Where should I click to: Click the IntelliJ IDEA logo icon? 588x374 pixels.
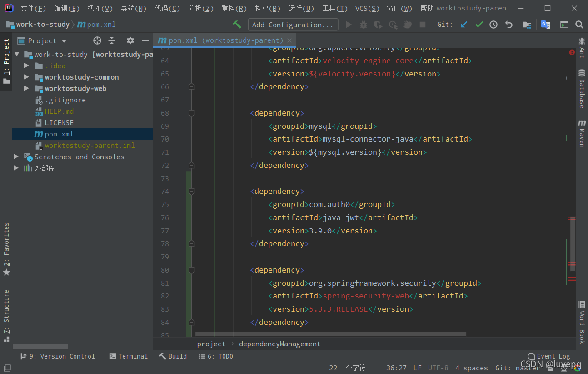pyautogui.click(x=8, y=8)
